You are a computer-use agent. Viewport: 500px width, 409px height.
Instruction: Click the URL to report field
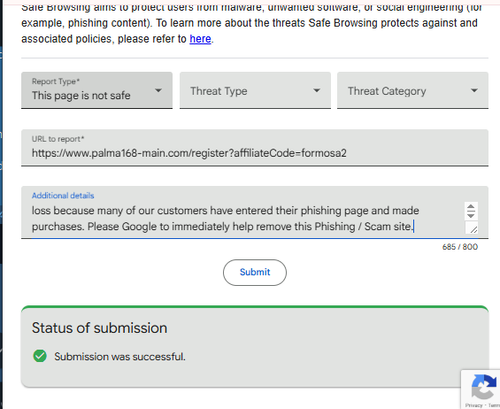click(x=255, y=148)
